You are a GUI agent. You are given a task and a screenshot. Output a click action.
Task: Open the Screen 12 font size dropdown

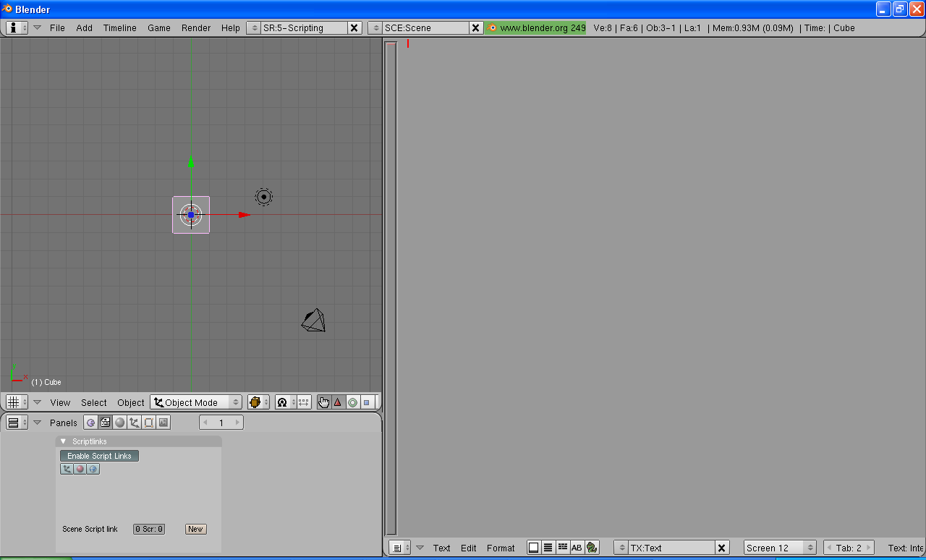[x=779, y=548]
